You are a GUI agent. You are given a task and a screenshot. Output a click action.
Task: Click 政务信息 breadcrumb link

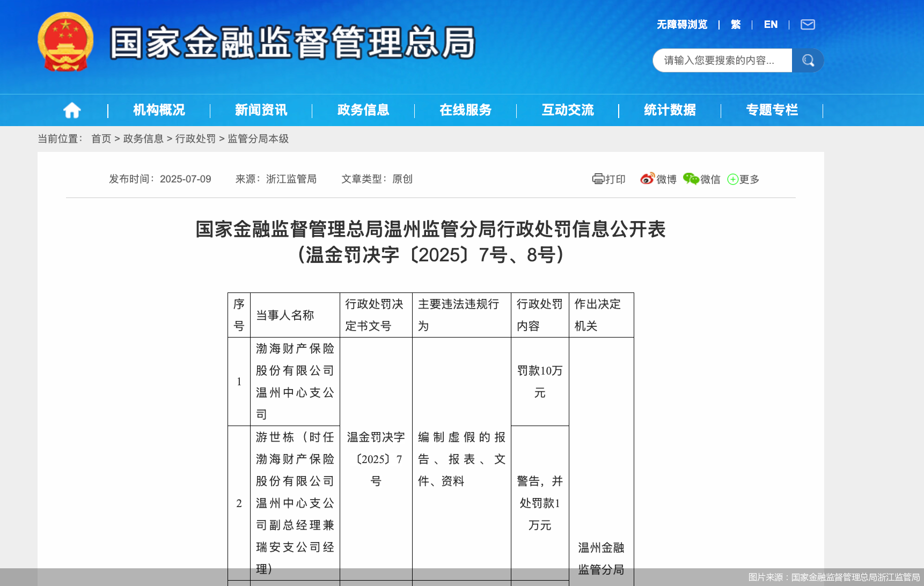coord(143,139)
